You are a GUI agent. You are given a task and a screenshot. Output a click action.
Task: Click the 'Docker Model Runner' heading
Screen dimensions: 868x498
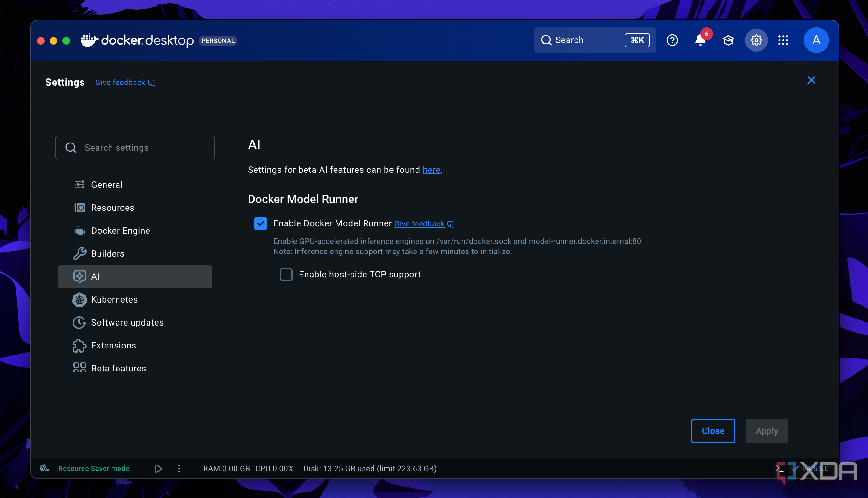click(x=303, y=199)
